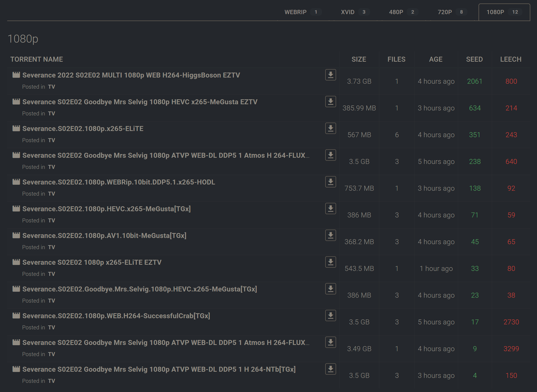Download the HODL WEBRip torrent

tap(330, 182)
